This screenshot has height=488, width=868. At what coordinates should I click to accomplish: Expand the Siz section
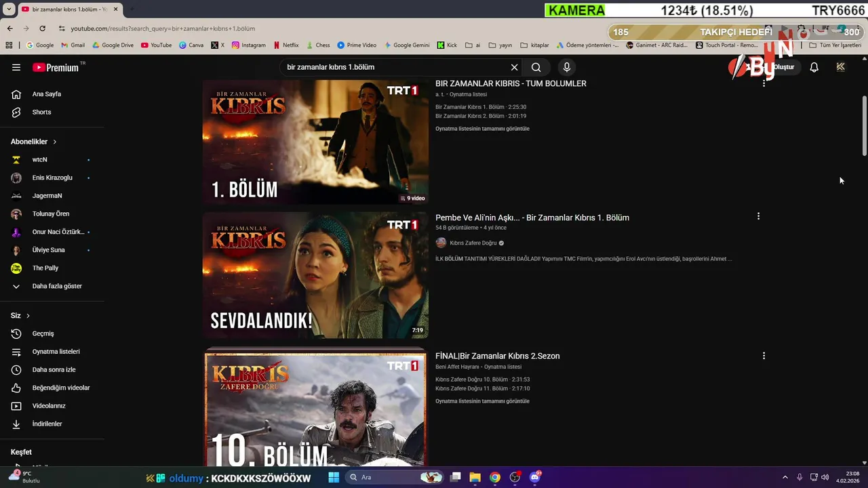20,316
